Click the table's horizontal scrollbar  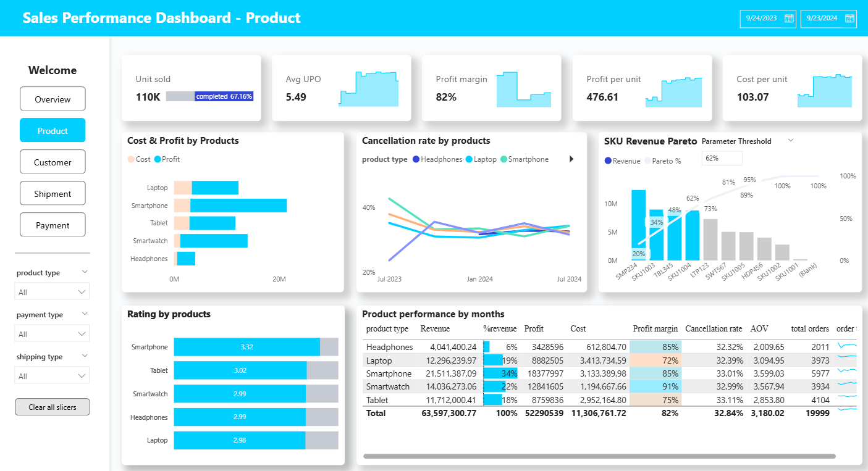click(x=599, y=457)
